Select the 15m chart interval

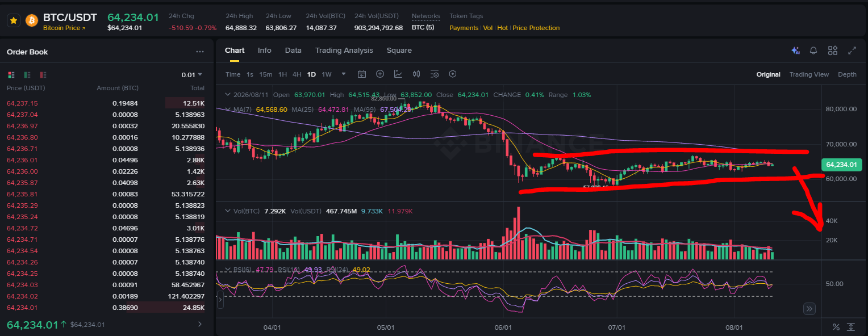coord(265,74)
